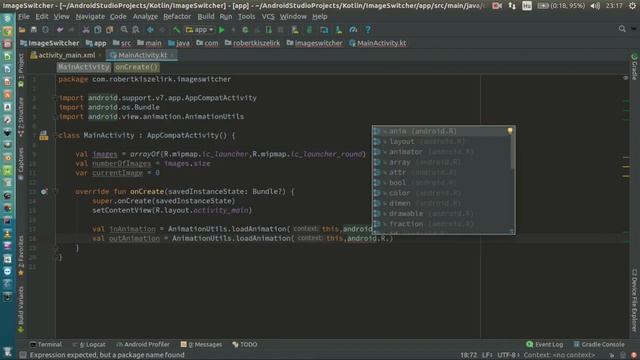The width and height of the screenshot is (640, 360).
Task: Click the src breadcrumb folder
Action: point(122,43)
